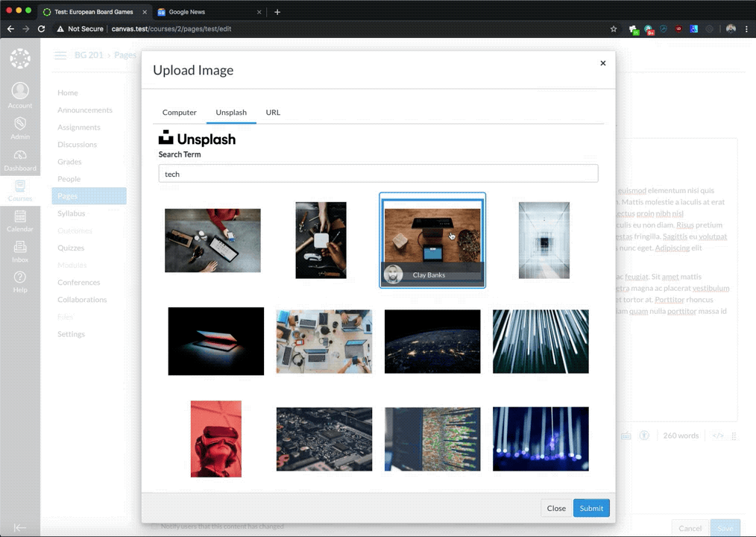Select the hands holding white device thumbnail

click(321, 240)
